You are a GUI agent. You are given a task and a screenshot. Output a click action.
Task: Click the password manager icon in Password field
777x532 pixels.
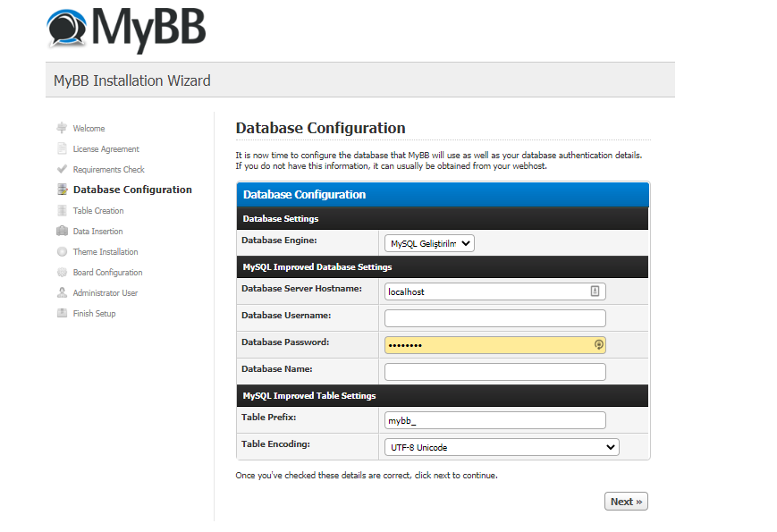click(598, 345)
